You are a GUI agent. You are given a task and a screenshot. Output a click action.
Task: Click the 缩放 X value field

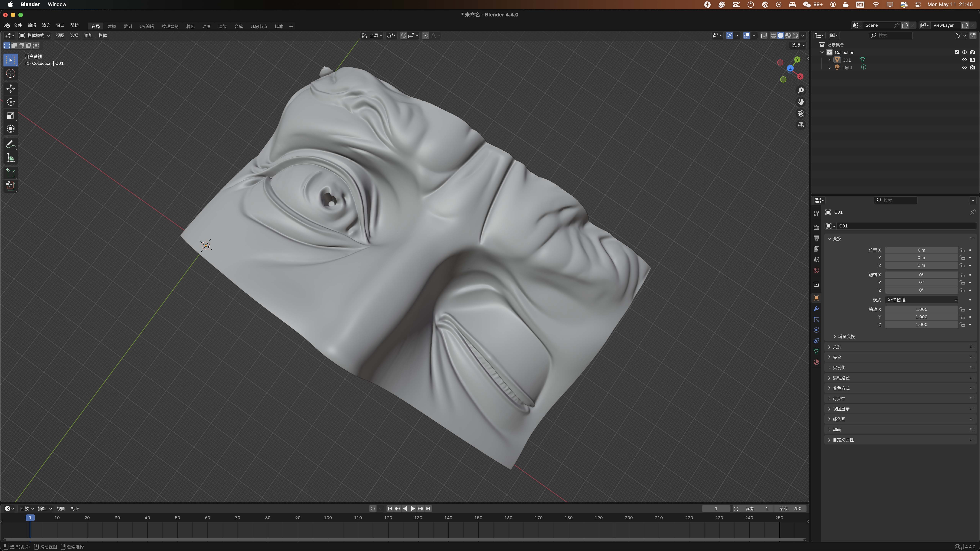[x=921, y=310]
